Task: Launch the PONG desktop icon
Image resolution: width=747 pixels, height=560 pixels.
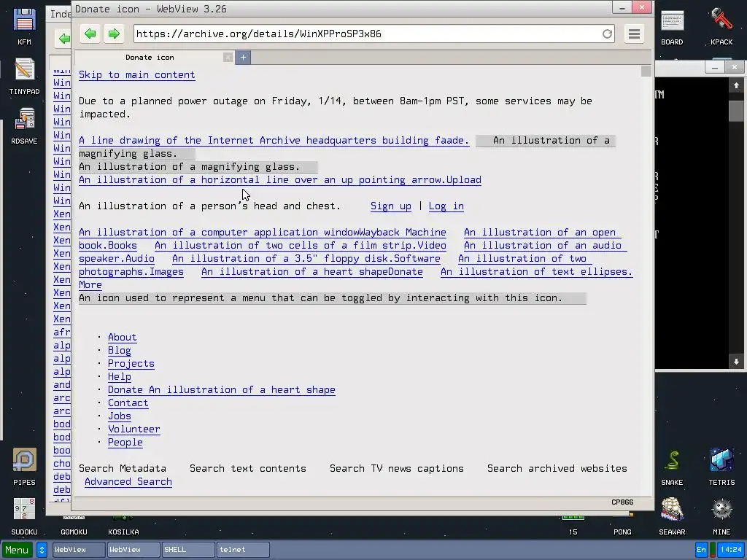Action: (x=623, y=532)
